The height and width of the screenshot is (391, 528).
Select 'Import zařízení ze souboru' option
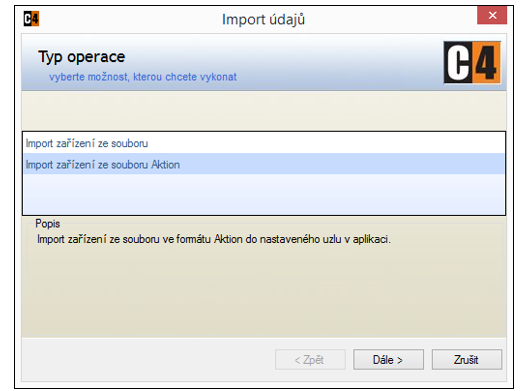264,143
